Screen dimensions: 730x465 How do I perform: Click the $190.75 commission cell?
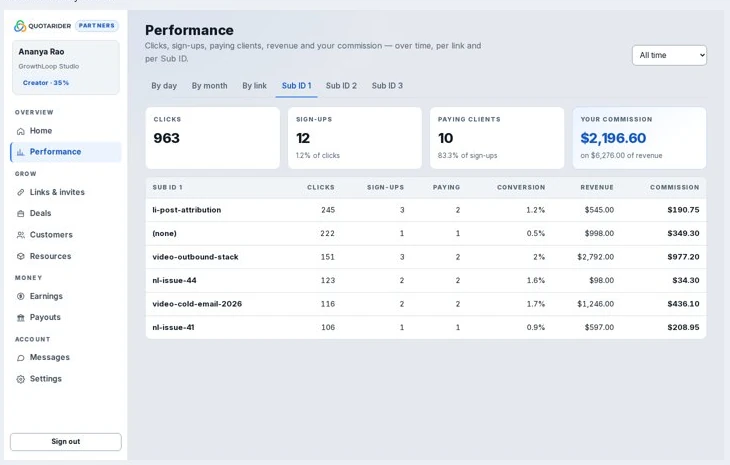coord(683,210)
